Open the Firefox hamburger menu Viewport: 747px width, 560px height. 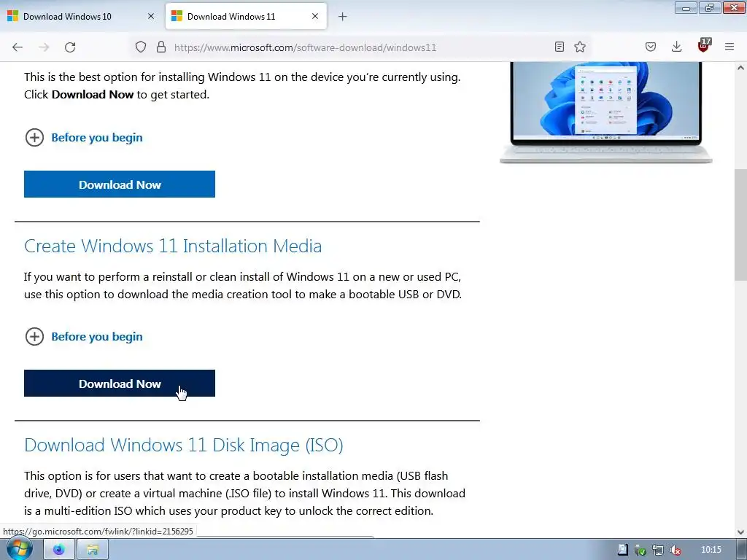point(729,47)
